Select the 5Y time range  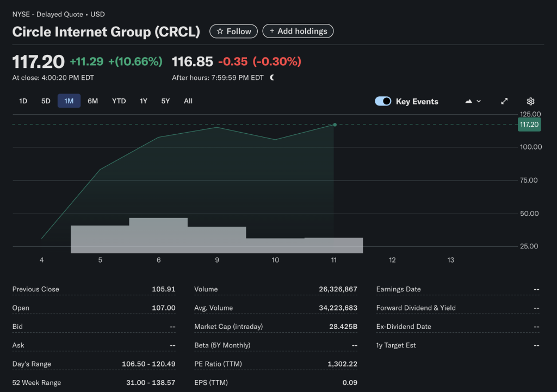point(165,101)
